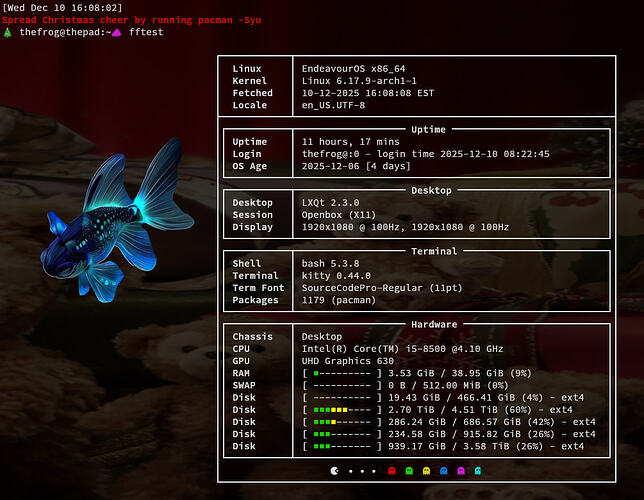
Task: Click the green ghost icon
Action: pos(410,469)
